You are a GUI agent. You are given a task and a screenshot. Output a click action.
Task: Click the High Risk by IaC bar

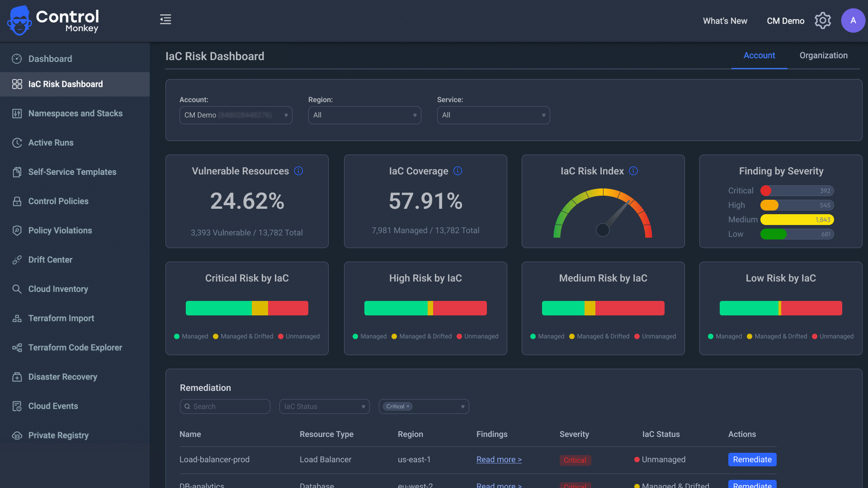click(x=425, y=308)
